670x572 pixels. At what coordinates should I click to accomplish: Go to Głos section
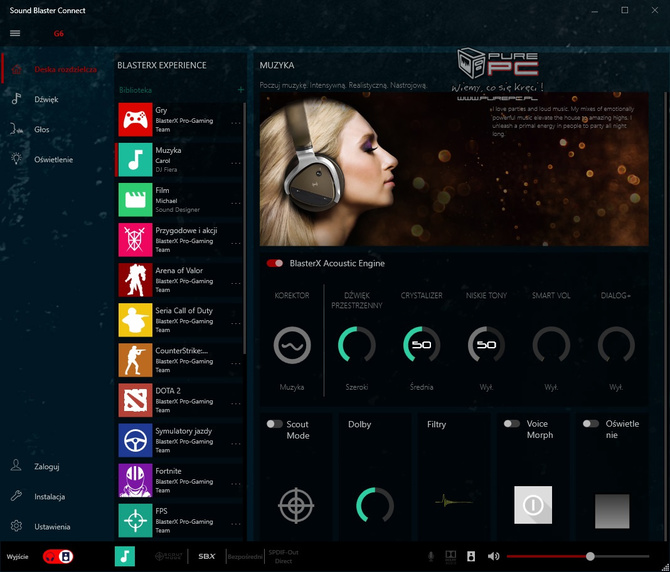pyautogui.click(x=56, y=129)
